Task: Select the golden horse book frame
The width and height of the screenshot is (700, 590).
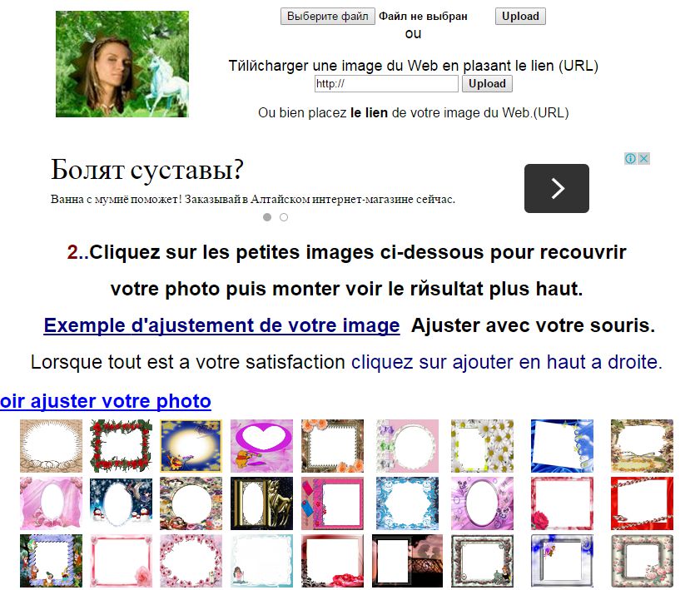Action: (x=261, y=503)
